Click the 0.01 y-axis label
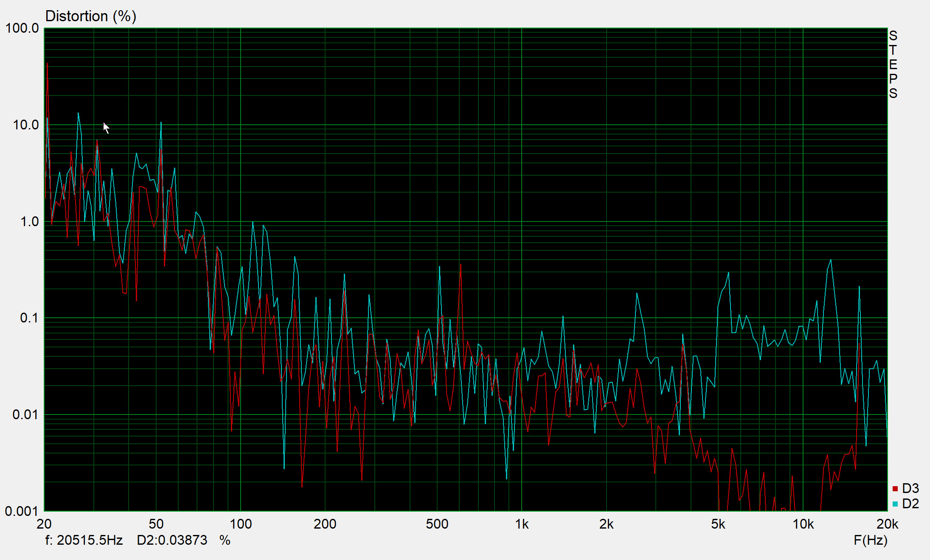 [x=26, y=414]
